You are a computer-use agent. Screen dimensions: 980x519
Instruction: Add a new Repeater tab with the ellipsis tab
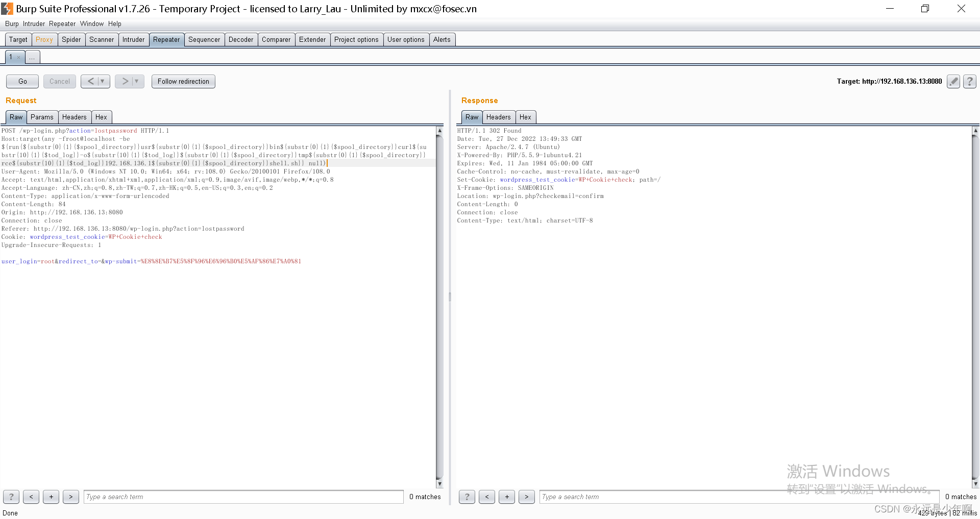pos(32,57)
